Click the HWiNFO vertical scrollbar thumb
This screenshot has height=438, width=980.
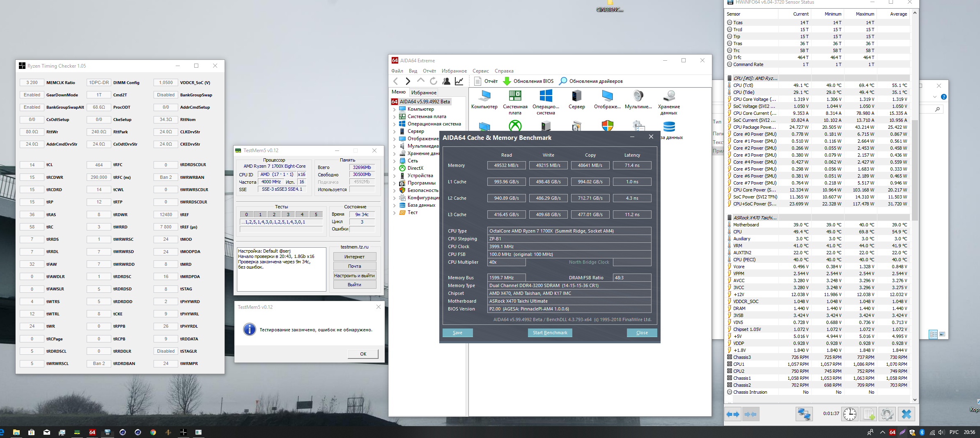tap(915, 170)
